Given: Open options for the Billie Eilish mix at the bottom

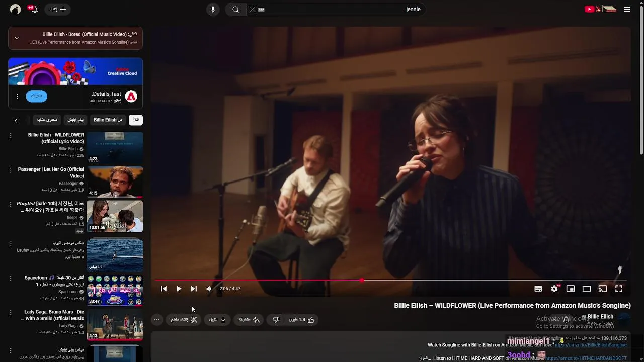Looking at the screenshot, I should click(x=11, y=350).
